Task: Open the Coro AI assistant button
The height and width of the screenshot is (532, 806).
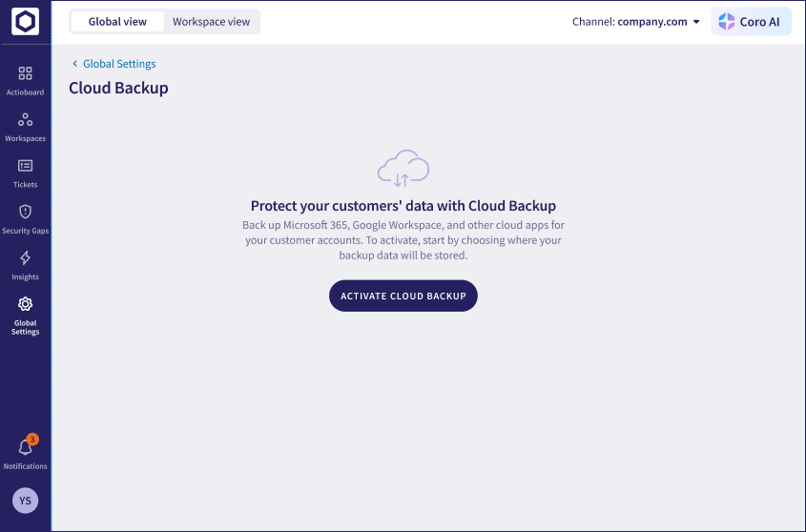Action: coord(751,22)
